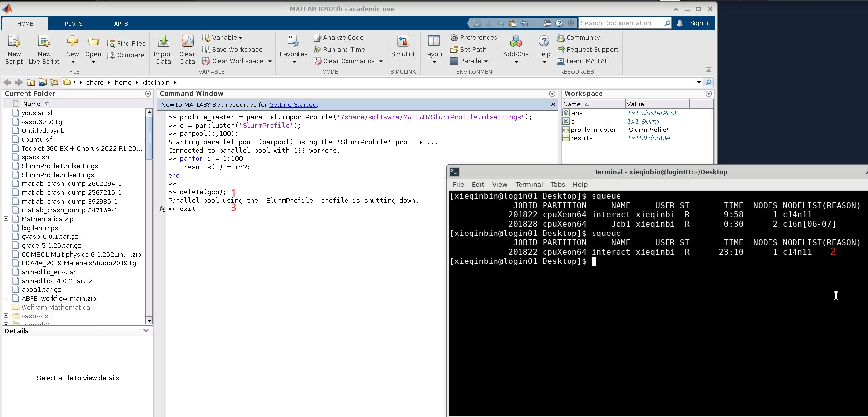Click Sign In
Image resolution: width=868 pixels, height=417 pixels.
(x=700, y=23)
